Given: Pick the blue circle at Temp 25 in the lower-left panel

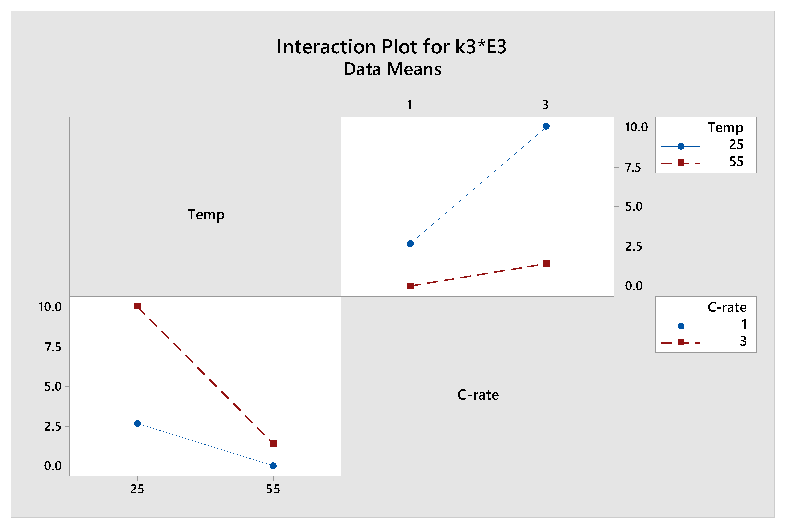Looking at the screenshot, I should coord(137,423).
